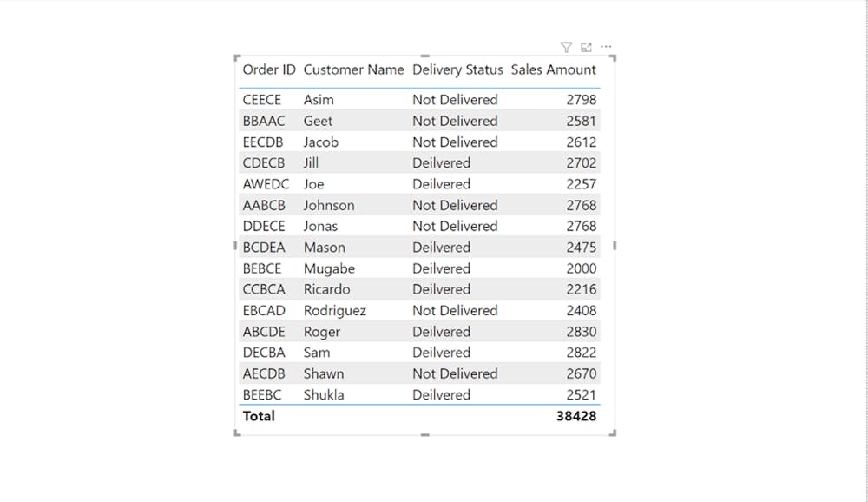Click the bottom-left corner resize handle
The height and width of the screenshot is (502, 868).
click(238, 433)
